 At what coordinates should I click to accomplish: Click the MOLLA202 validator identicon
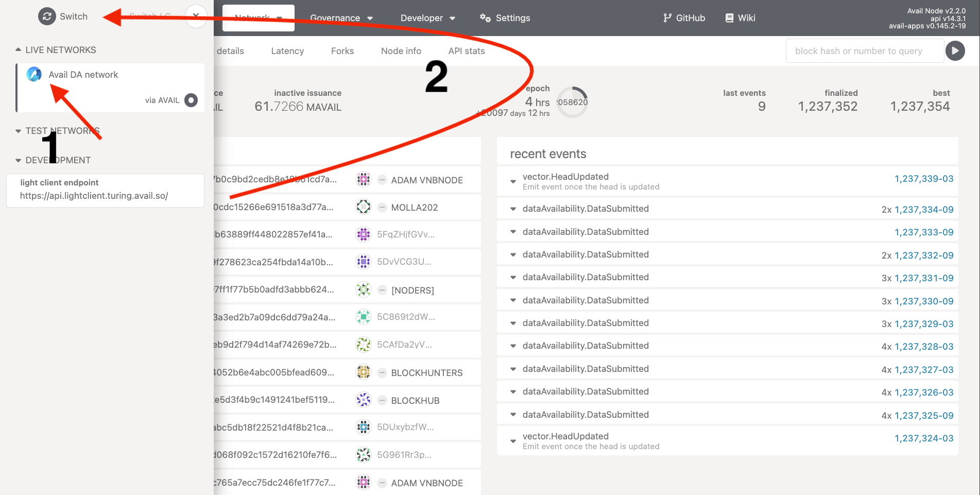coord(364,207)
